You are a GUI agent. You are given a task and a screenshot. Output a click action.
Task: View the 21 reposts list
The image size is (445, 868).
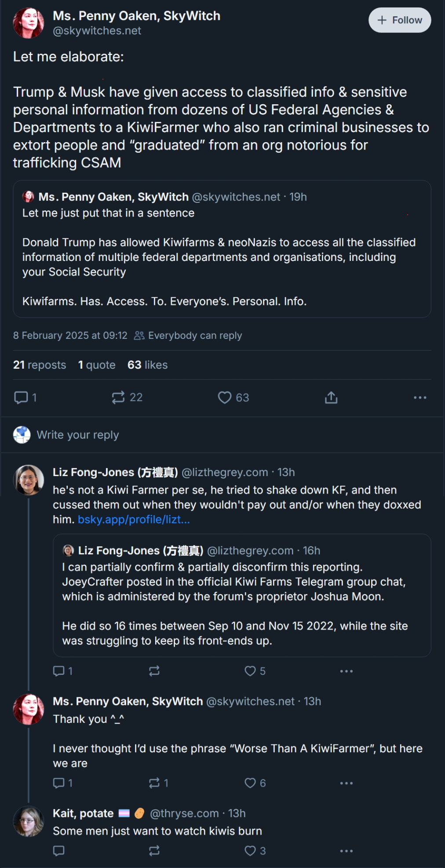(40, 365)
